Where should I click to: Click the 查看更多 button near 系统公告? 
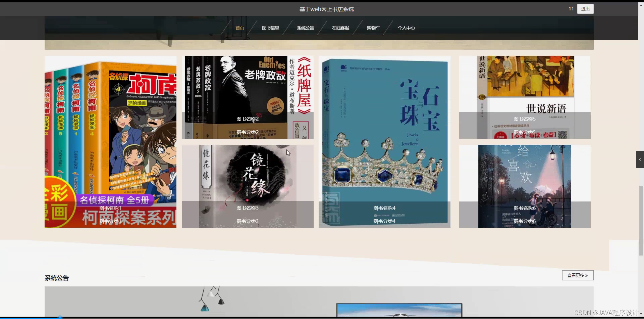pyautogui.click(x=578, y=275)
